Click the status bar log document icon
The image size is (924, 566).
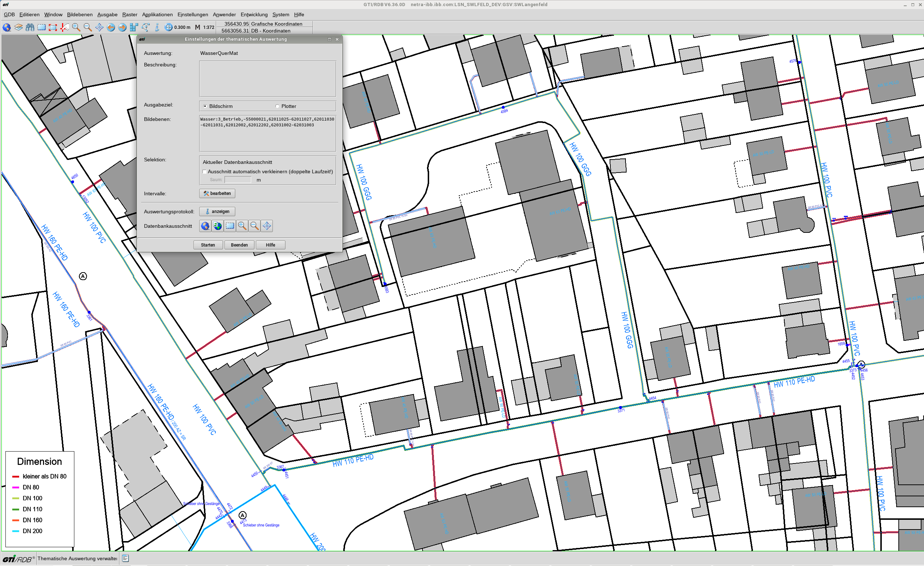pyautogui.click(x=126, y=558)
